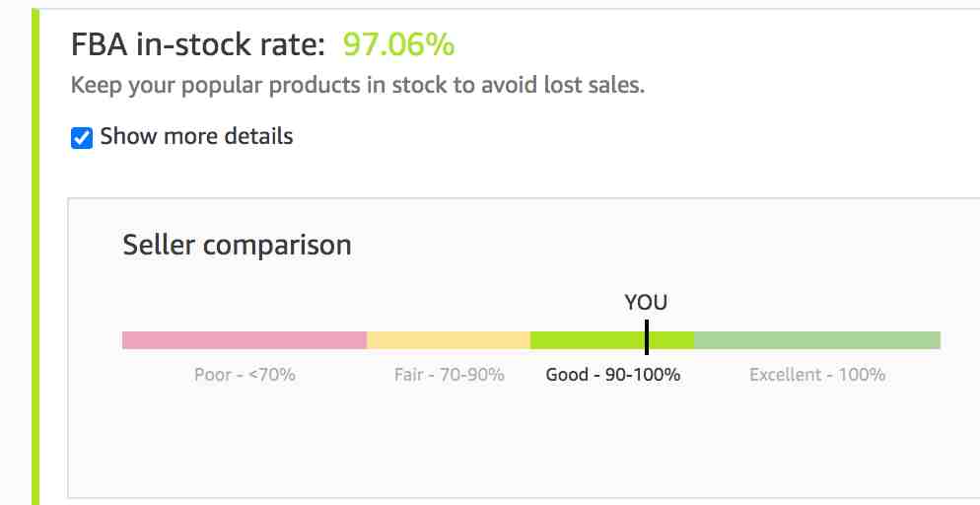This screenshot has width=980, height=505.
Task: Select the FBA in-stock rate heading
Action: (x=197, y=44)
